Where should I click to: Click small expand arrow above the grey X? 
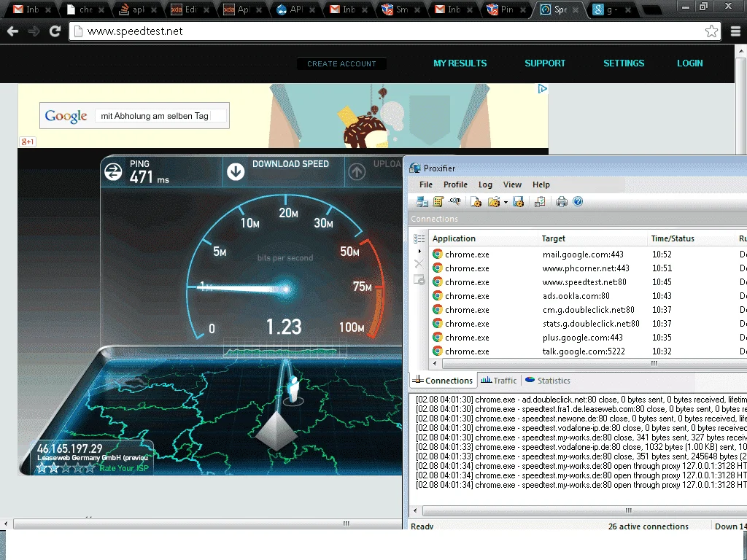coord(419,251)
